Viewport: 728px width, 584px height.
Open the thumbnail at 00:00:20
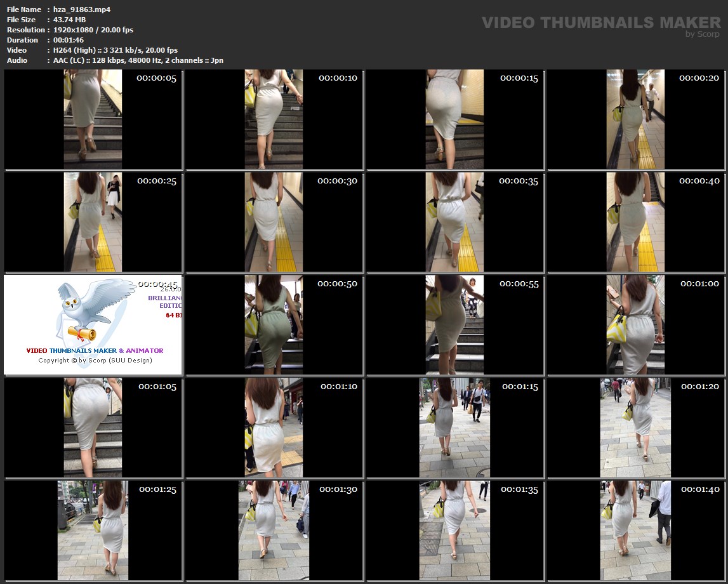[x=636, y=119]
